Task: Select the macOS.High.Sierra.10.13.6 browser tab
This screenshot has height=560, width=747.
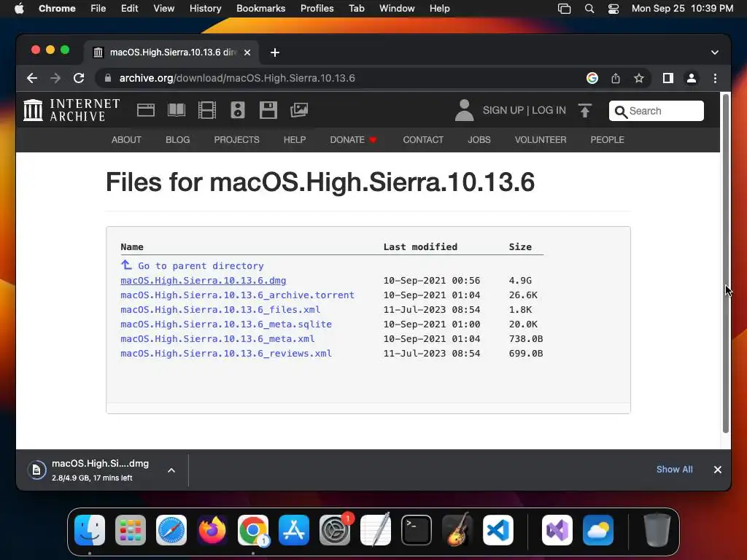Action: click(171, 52)
